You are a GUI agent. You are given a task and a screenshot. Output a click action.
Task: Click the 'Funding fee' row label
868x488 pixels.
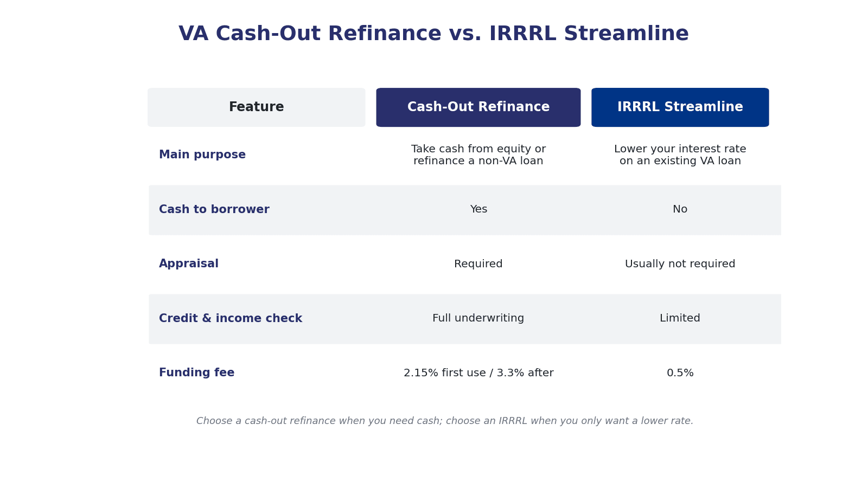pos(197,373)
